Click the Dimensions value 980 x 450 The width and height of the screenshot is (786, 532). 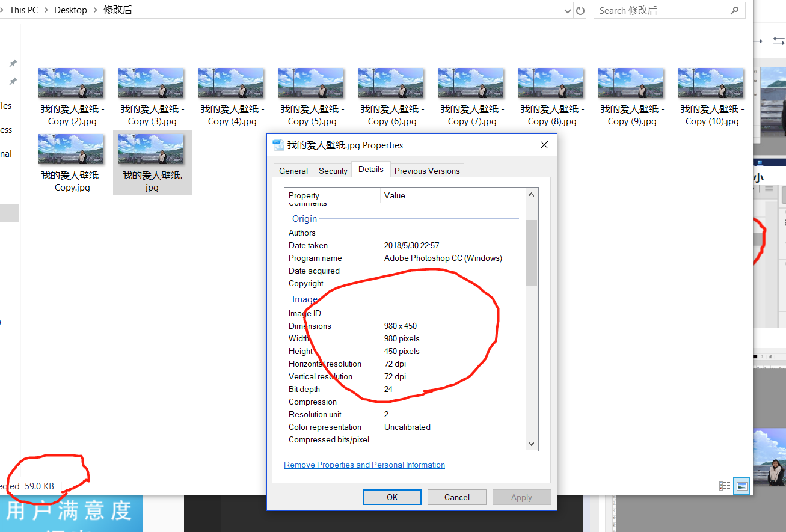(401, 326)
